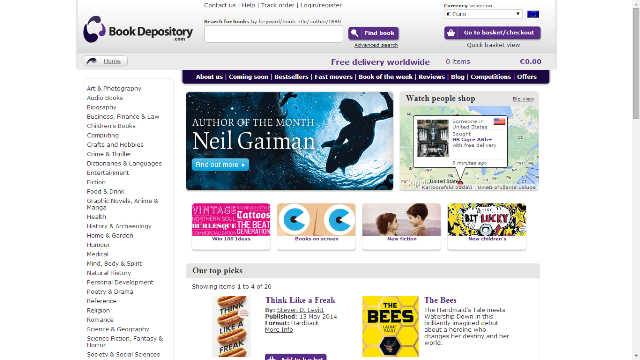The width and height of the screenshot is (640, 360).
Task: Select Computing category
Action: 102,136
